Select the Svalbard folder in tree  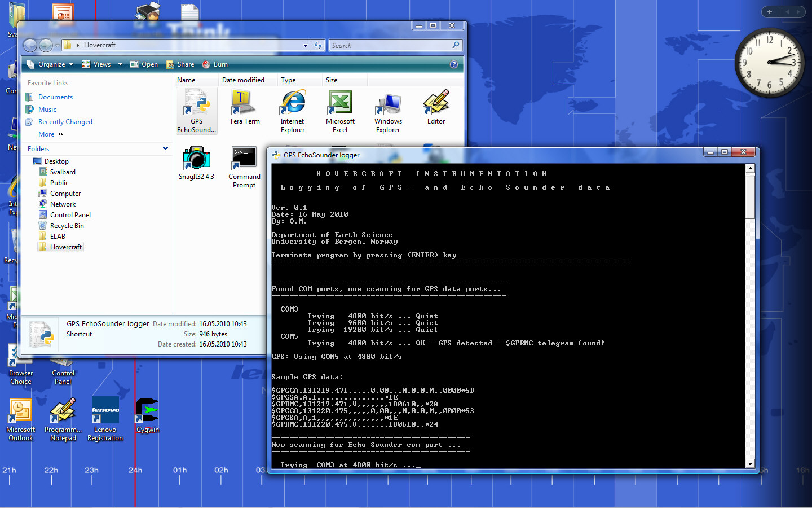coord(62,172)
